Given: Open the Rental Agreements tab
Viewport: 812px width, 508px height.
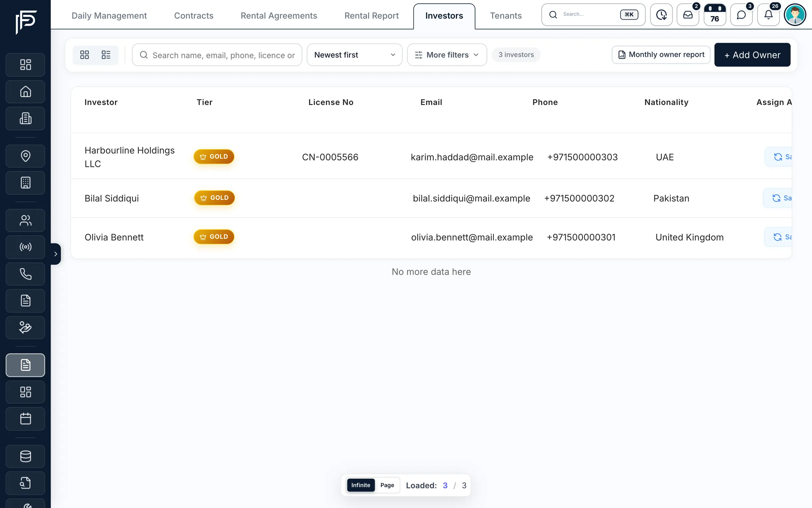Looking at the screenshot, I should click(x=279, y=16).
